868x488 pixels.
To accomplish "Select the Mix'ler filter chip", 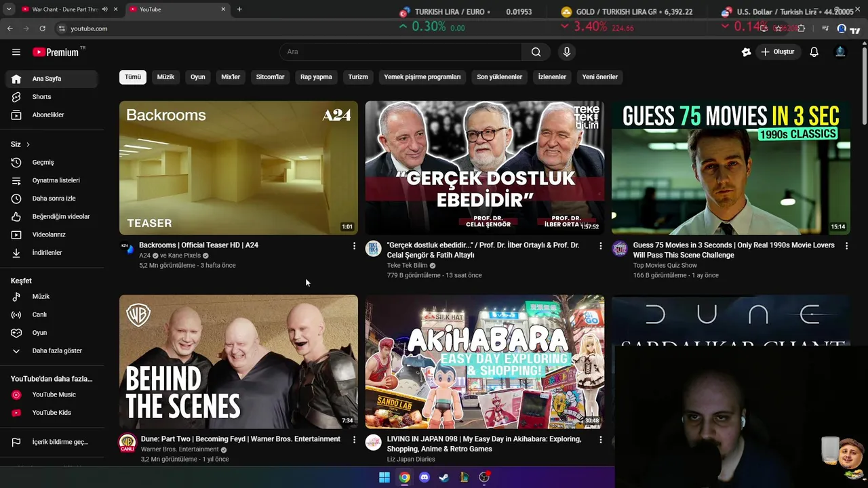I will pos(231,77).
